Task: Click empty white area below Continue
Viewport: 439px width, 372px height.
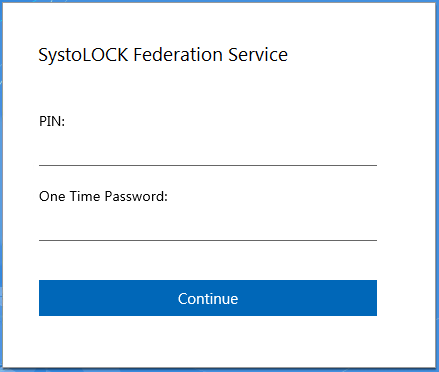Action: 208,342
